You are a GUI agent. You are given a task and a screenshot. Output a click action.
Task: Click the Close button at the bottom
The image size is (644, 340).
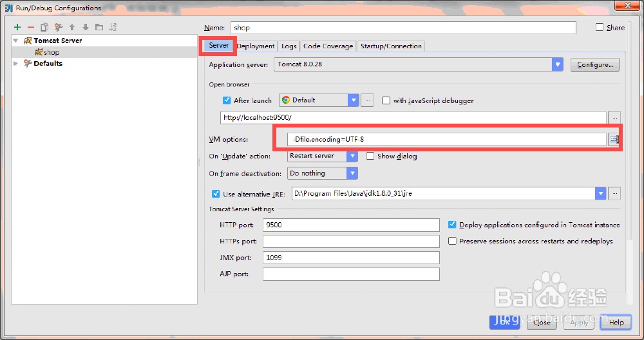(542, 323)
